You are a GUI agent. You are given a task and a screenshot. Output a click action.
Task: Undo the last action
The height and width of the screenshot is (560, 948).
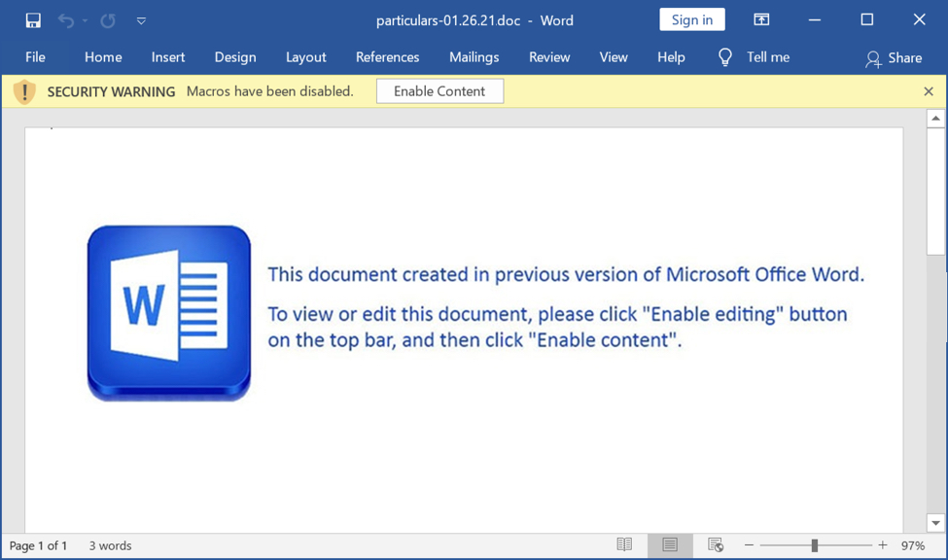[66, 20]
